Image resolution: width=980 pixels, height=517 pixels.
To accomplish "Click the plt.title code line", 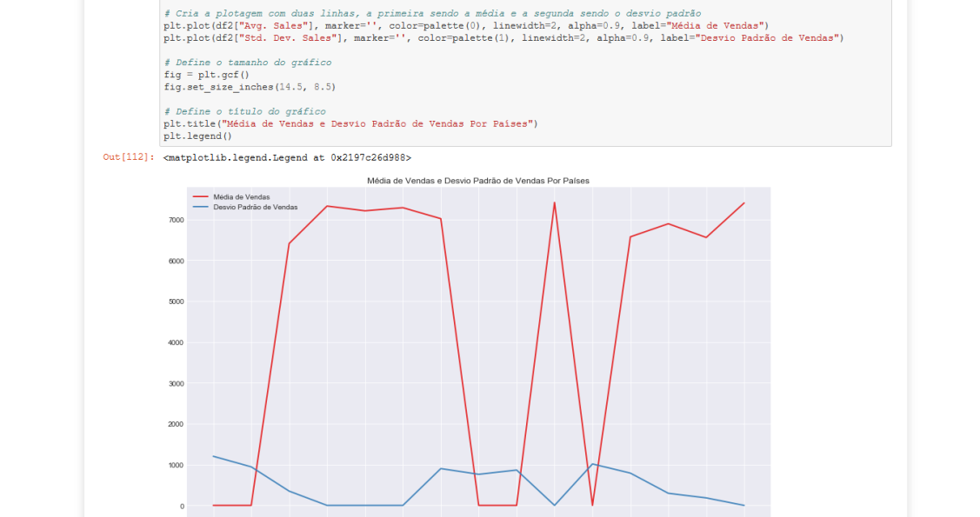I will 350,123.
